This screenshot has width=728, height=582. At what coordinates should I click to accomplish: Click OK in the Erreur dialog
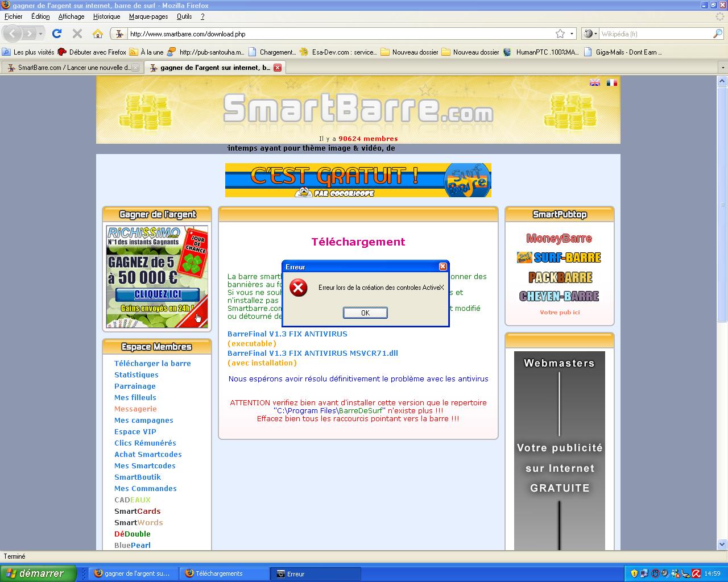(x=365, y=313)
